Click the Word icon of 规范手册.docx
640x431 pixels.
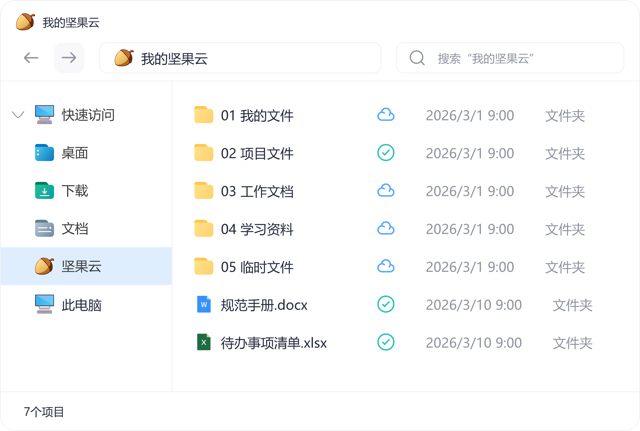click(x=204, y=304)
